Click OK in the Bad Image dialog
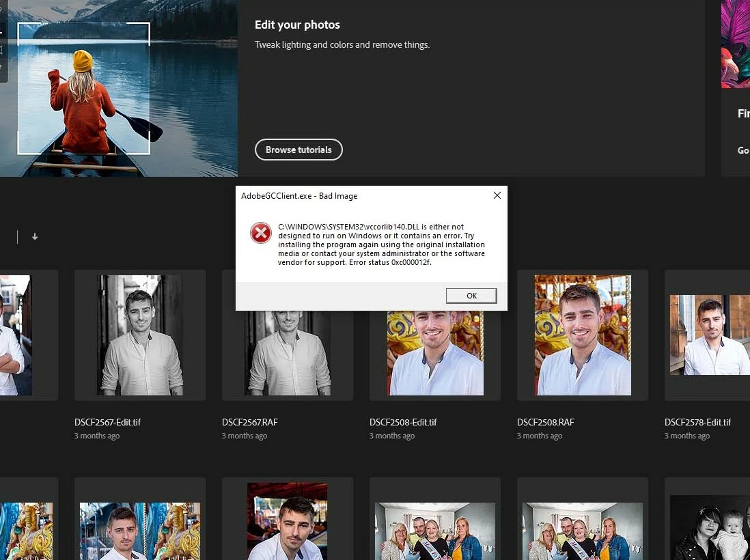 (x=471, y=296)
